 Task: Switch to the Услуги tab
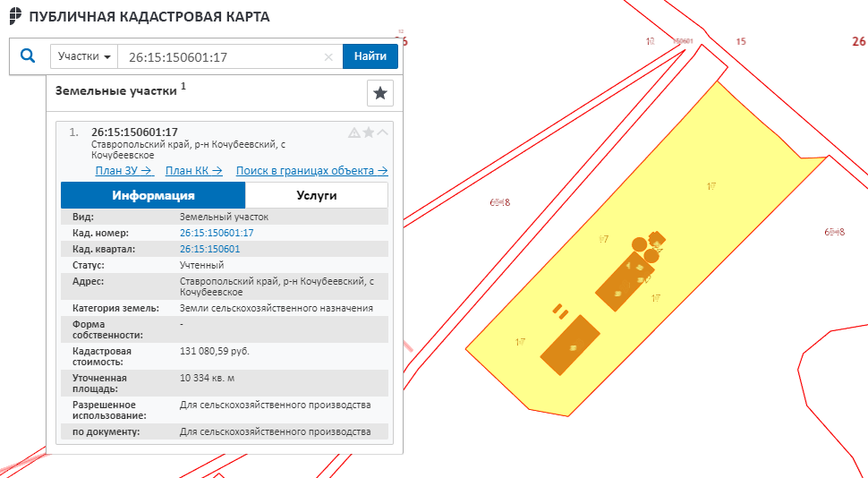click(x=316, y=195)
